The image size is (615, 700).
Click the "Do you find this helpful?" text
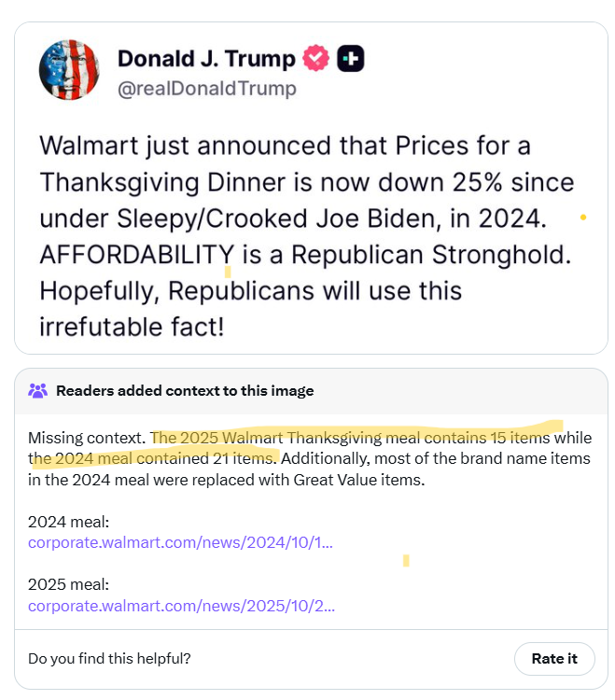109,658
